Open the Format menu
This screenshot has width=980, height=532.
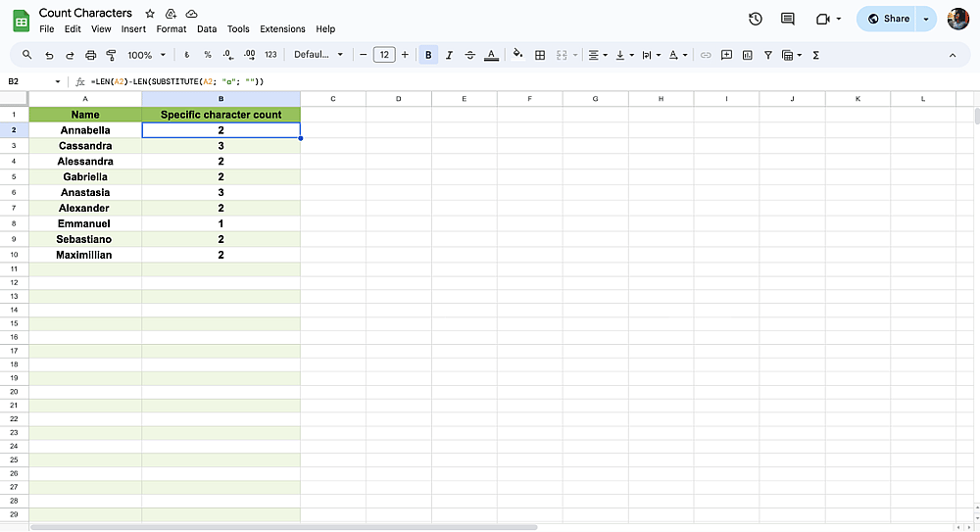tap(171, 28)
